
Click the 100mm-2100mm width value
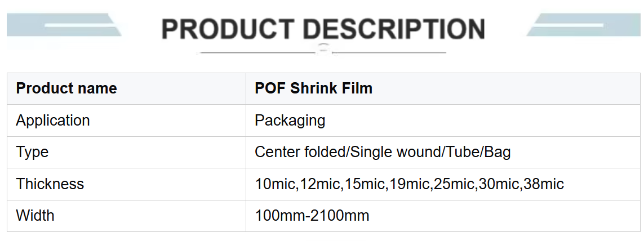[x=312, y=215]
